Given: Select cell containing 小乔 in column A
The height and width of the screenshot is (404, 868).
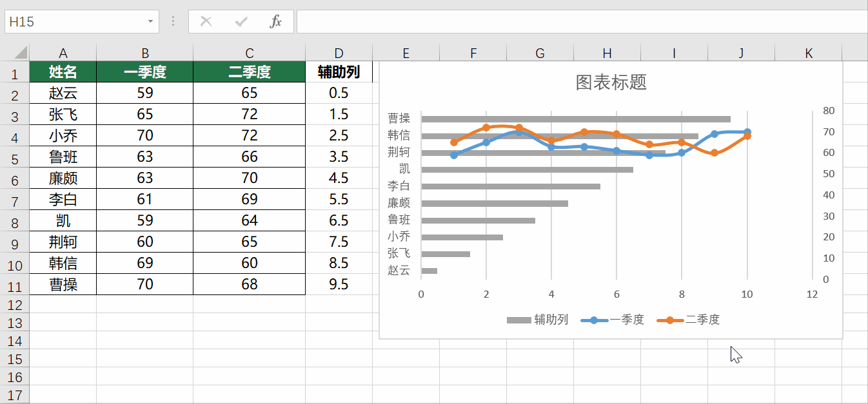Looking at the screenshot, I should [63, 135].
